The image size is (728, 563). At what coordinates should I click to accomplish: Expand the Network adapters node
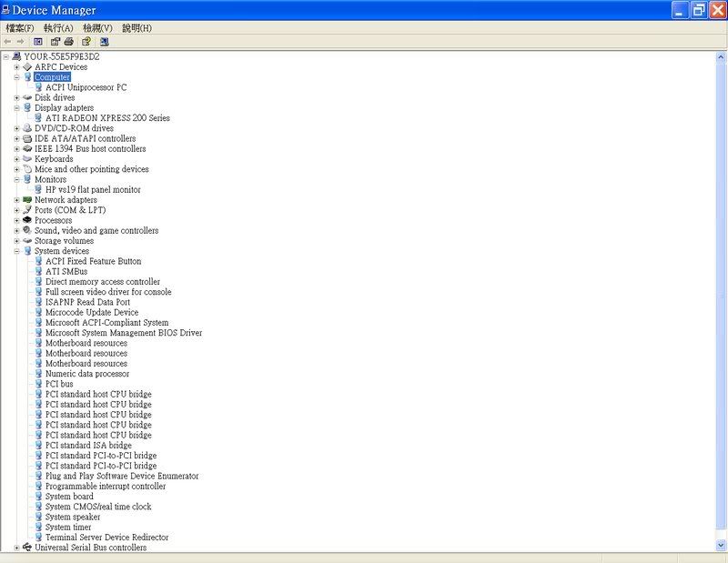[16, 200]
